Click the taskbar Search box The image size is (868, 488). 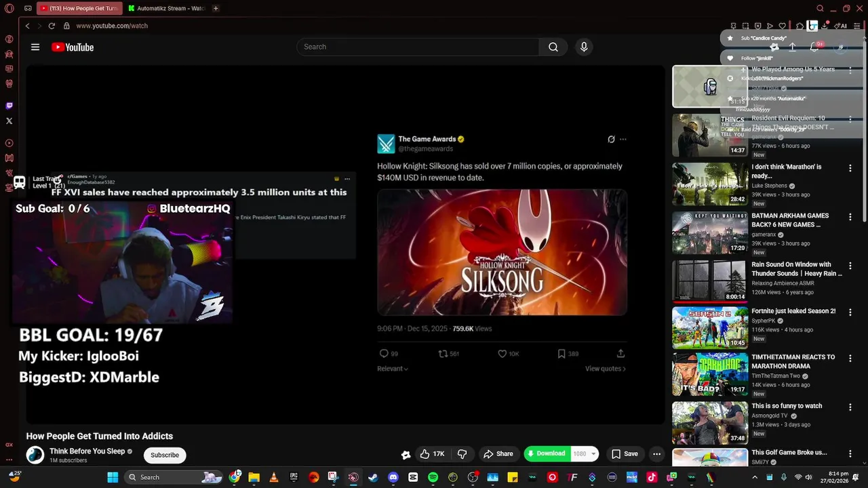coord(174,477)
